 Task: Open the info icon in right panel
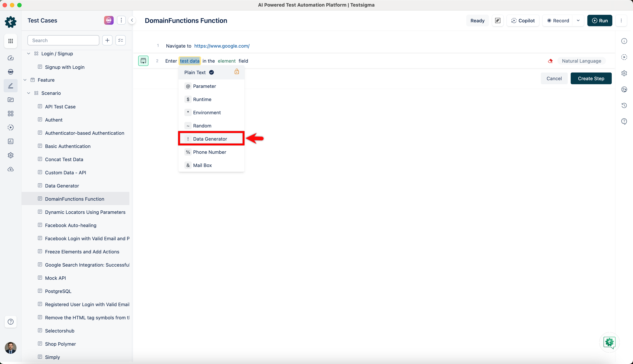pyautogui.click(x=624, y=41)
